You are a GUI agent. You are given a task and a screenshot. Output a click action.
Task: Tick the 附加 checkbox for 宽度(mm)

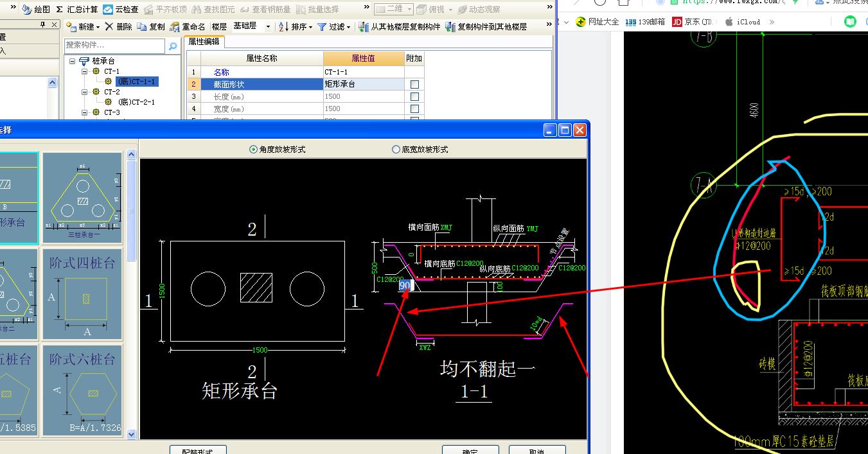414,109
